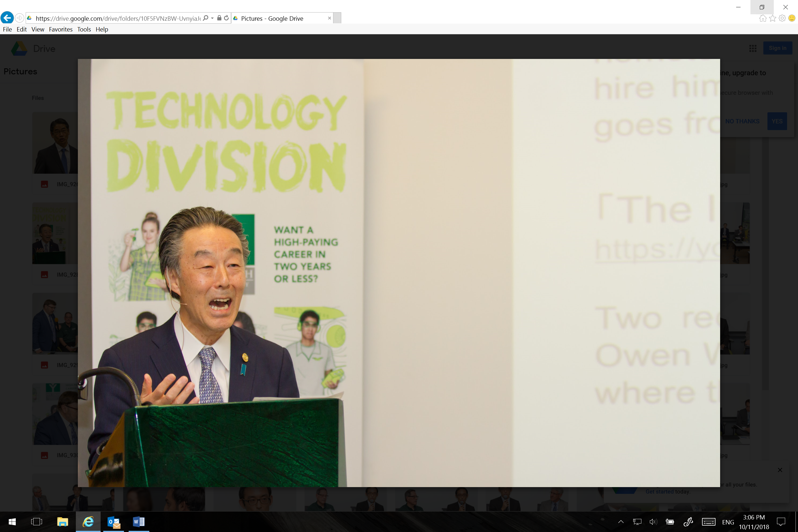Select the IMG_928 podium thumbnail
This screenshot has width=798, height=532.
coord(55,233)
